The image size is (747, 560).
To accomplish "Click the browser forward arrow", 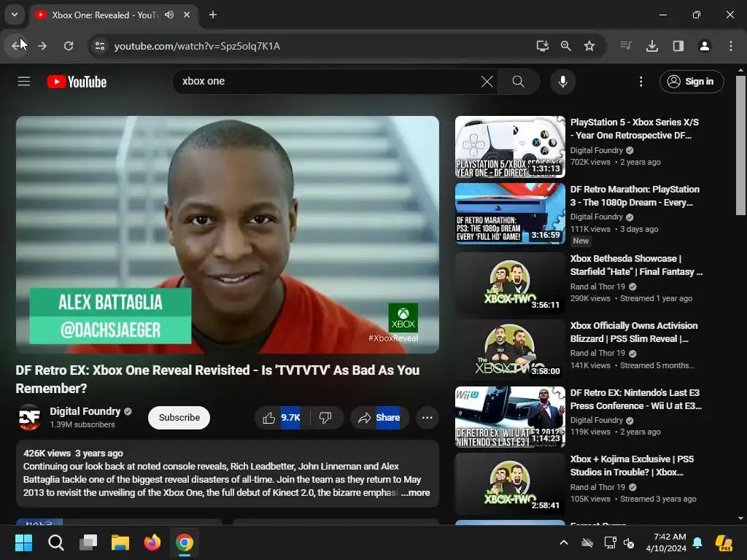I will (x=42, y=46).
